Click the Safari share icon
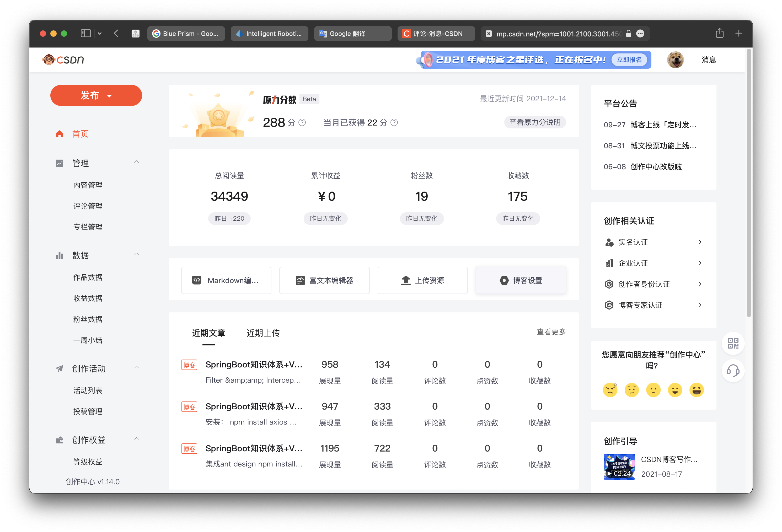 click(x=719, y=33)
